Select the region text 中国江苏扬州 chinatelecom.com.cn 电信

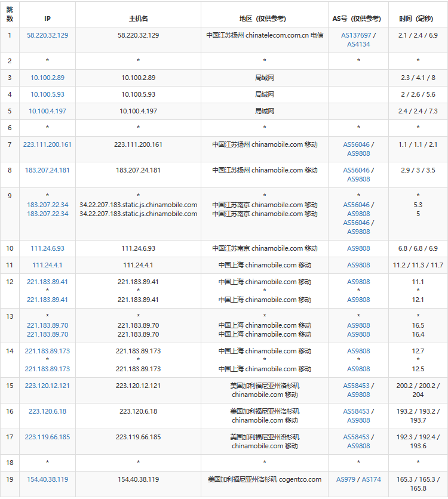point(265,35)
